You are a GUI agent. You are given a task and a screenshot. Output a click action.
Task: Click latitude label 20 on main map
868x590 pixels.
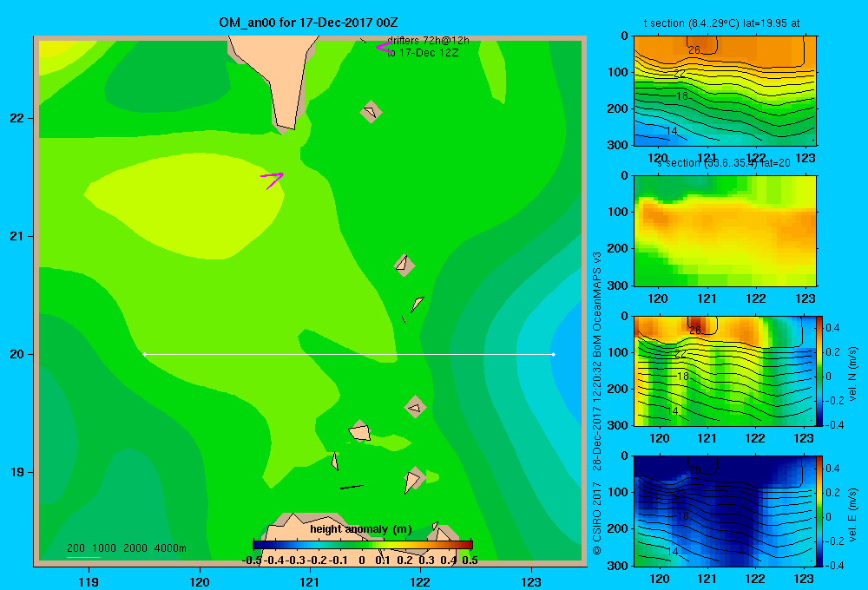point(17,354)
